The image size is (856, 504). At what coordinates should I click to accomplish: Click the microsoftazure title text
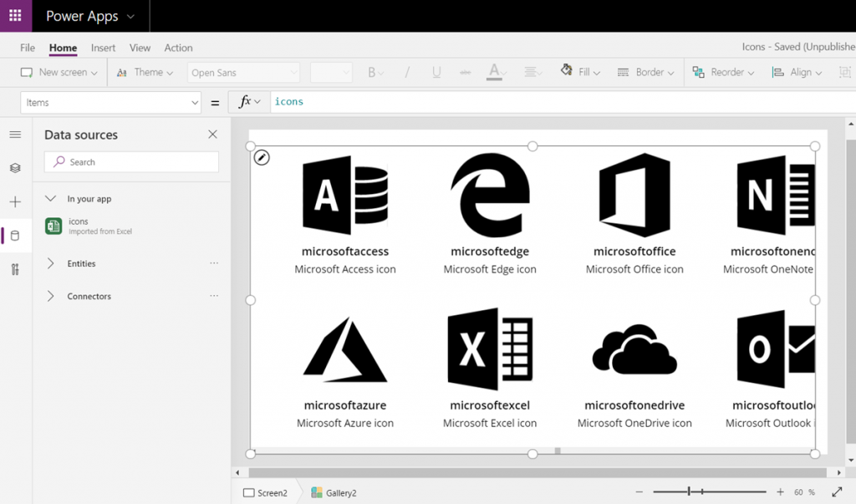(x=345, y=405)
